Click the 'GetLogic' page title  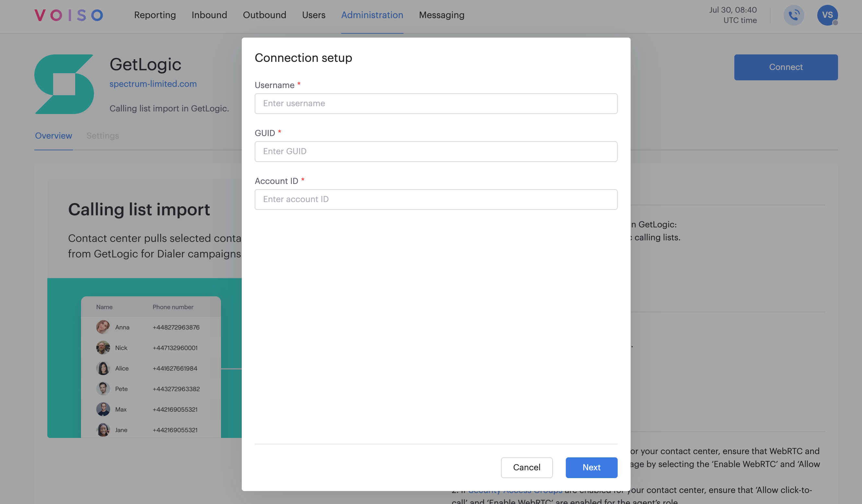pyautogui.click(x=146, y=64)
